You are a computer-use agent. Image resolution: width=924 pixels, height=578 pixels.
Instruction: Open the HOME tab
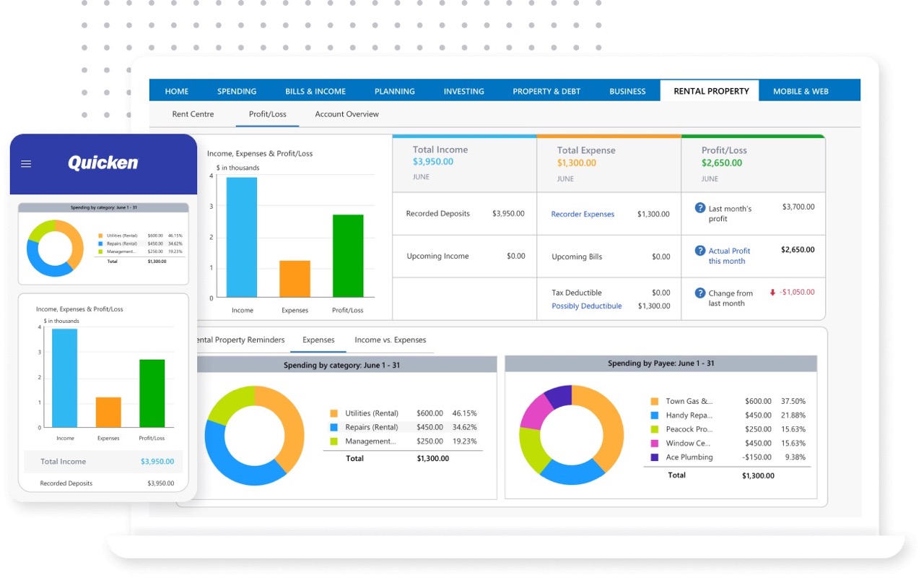177,91
